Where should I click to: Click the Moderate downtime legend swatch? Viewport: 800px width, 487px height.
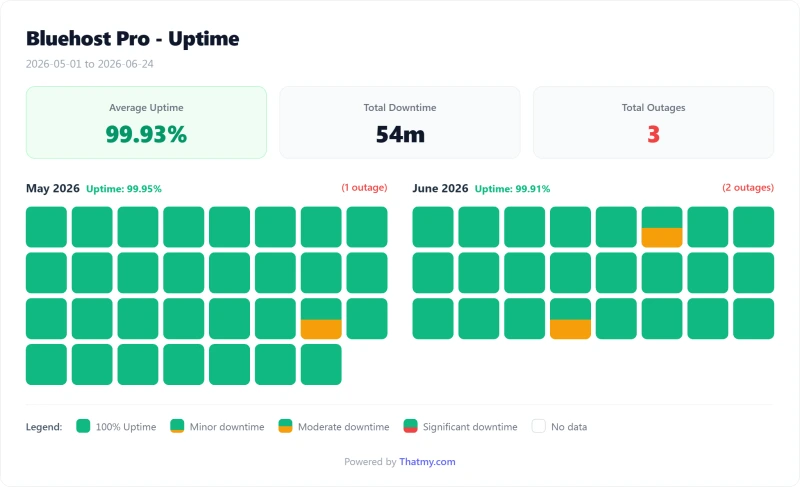click(285, 426)
